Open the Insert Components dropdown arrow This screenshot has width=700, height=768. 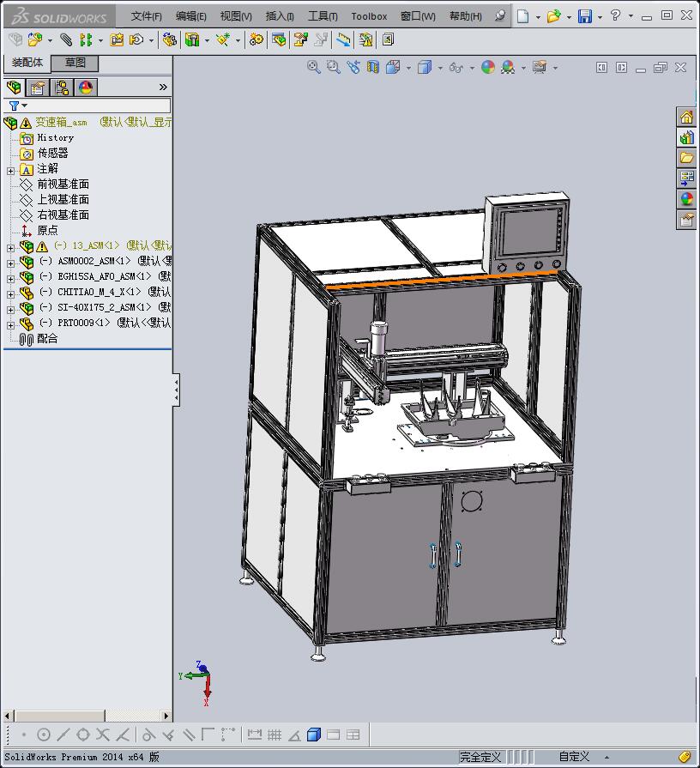[x=50, y=40]
